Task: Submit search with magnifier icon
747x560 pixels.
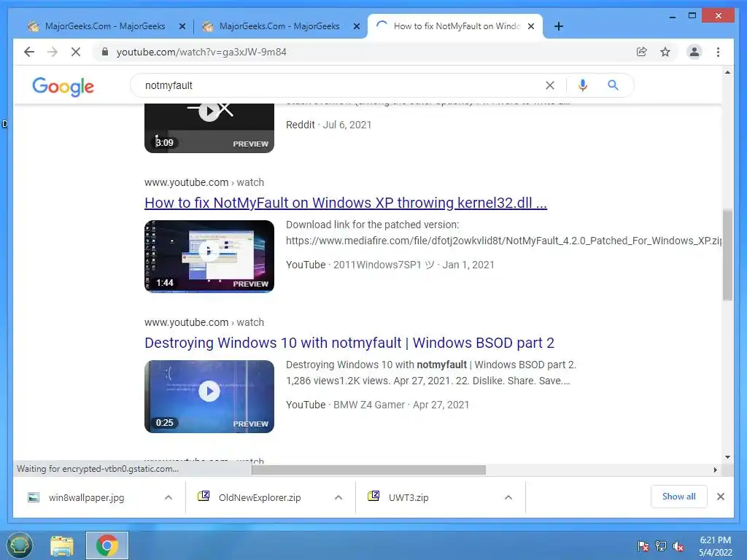Action: (x=613, y=85)
